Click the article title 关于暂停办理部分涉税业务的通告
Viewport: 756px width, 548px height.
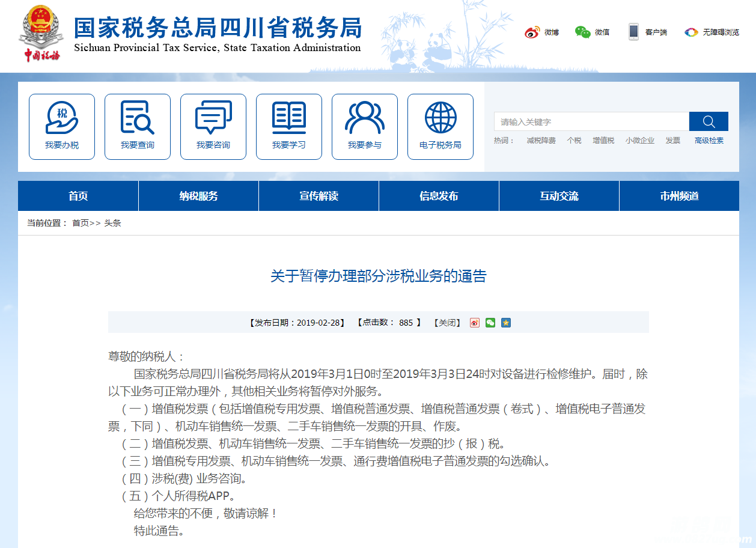(x=378, y=276)
